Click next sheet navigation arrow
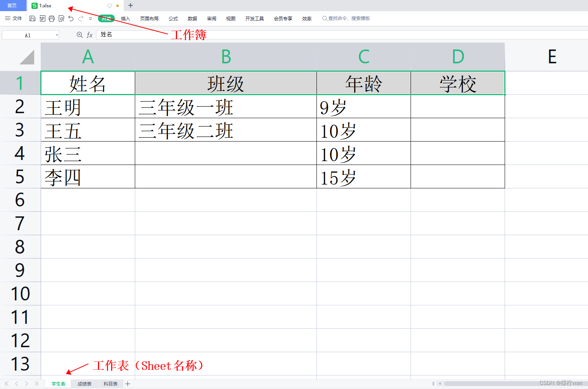The height and width of the screenshot is (389, 588). click(x=26, y=384)
